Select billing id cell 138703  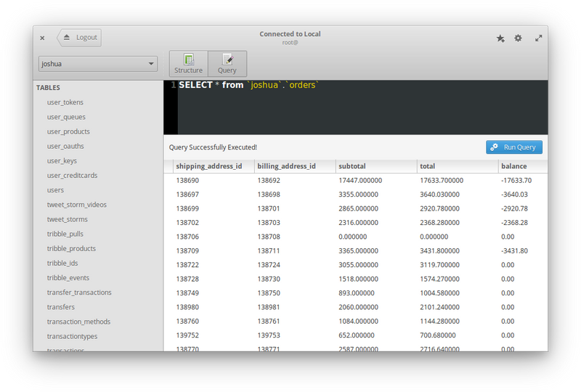pos(269,223)
